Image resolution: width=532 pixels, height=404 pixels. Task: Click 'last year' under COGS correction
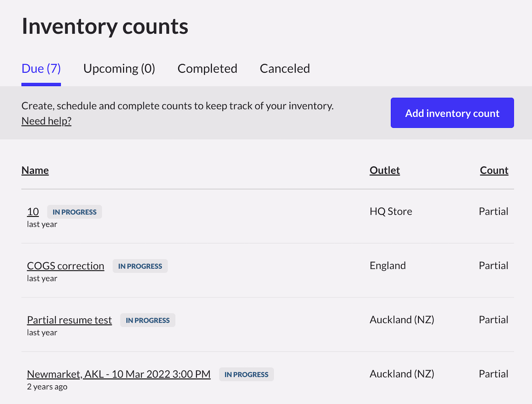coord(42,278)
